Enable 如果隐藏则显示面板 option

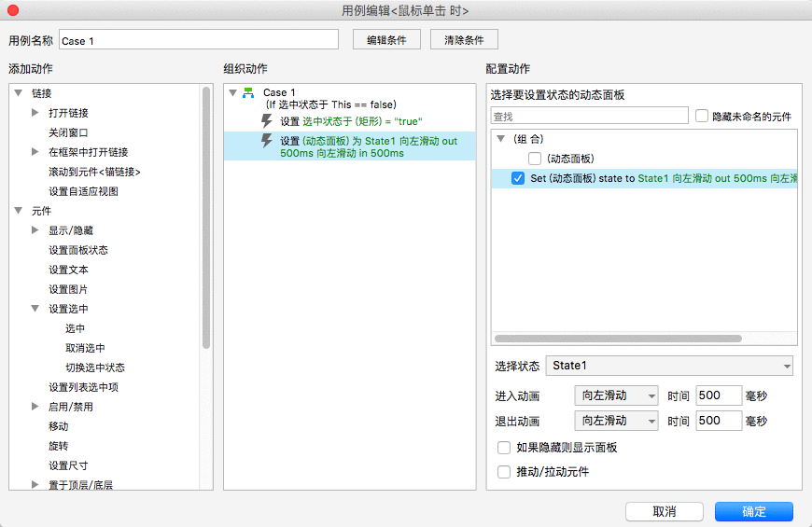(x=504, y=448)
